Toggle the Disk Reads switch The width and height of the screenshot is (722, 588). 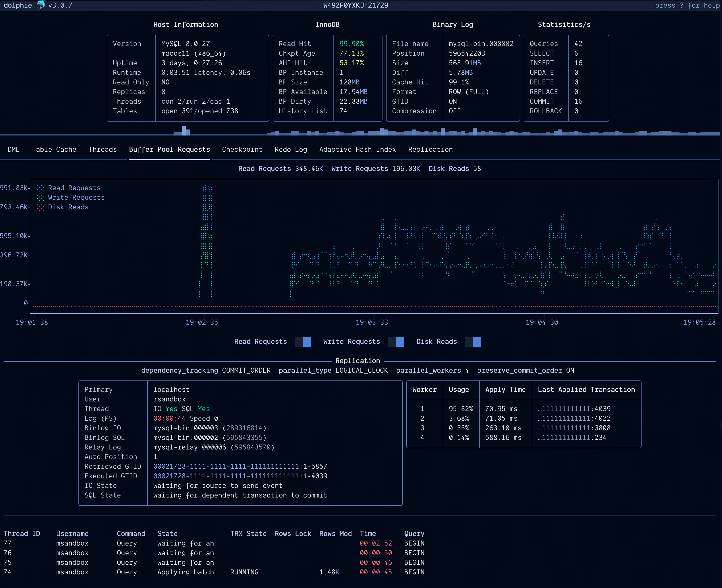click(474, 342)
